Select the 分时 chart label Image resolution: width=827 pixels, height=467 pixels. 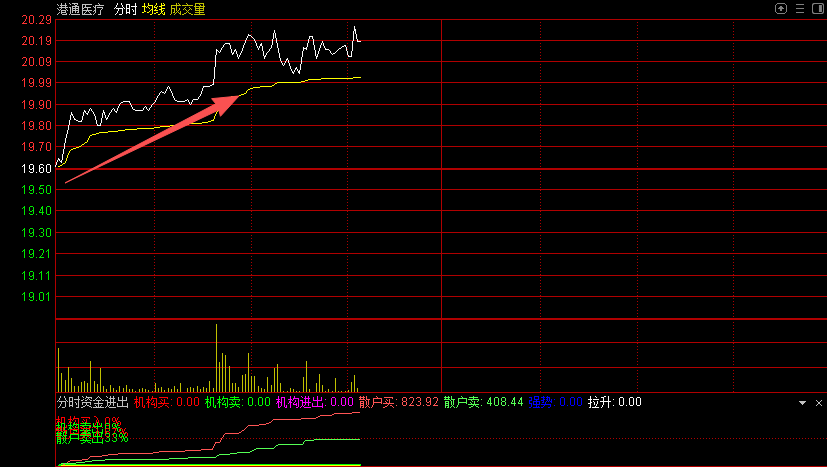pos(125,9)
